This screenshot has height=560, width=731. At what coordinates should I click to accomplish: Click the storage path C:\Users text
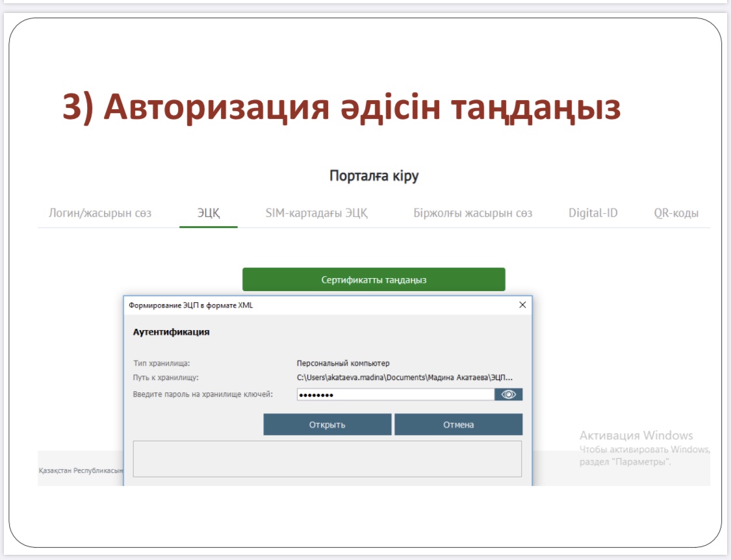tap(404, 377)
